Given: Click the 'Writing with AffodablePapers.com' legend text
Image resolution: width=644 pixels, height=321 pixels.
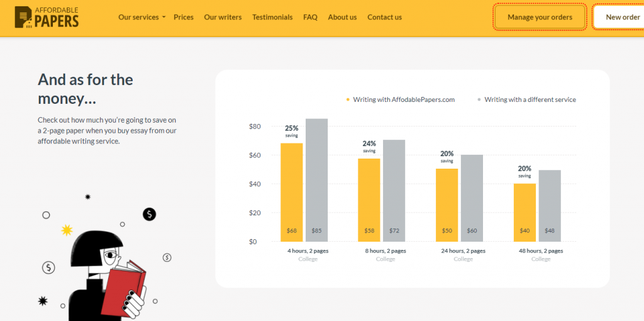Looking at the screenshot, I should (x=404, y=99).
